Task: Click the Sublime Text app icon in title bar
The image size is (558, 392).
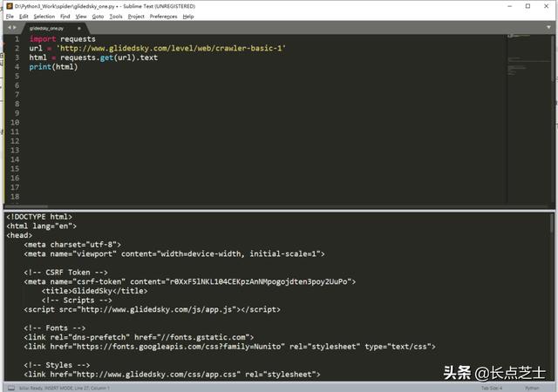Action: point(10,6)
